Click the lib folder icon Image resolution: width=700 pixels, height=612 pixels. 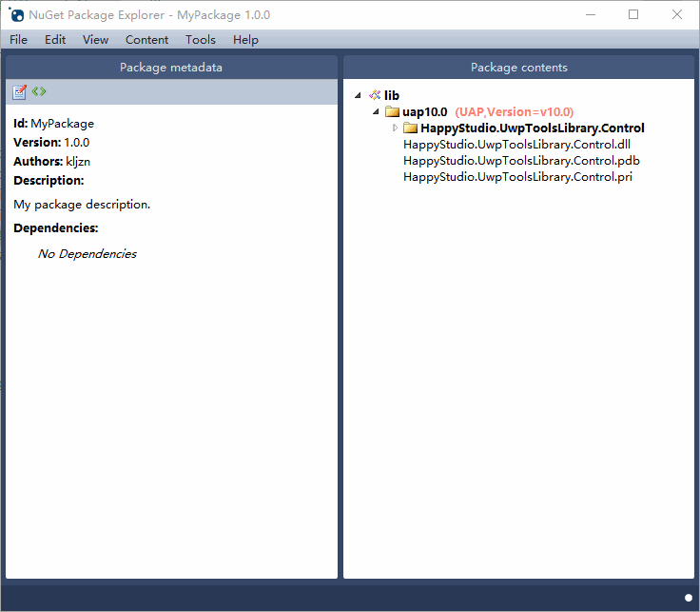point(375,95)
